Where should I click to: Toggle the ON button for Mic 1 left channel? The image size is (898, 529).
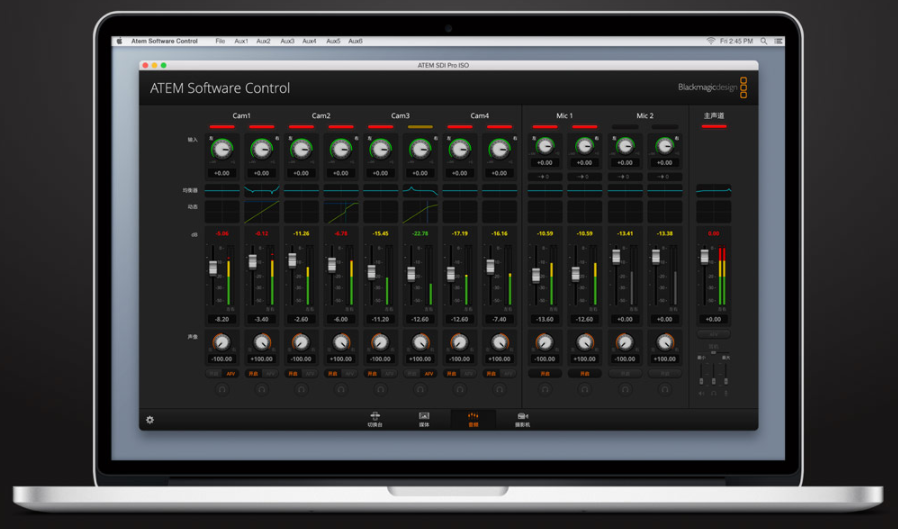(545, 374)
